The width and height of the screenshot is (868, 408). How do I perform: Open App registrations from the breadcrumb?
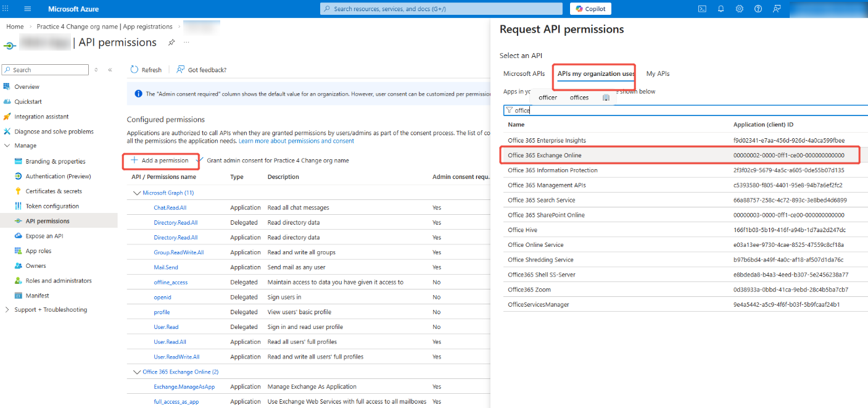(146, 27)
